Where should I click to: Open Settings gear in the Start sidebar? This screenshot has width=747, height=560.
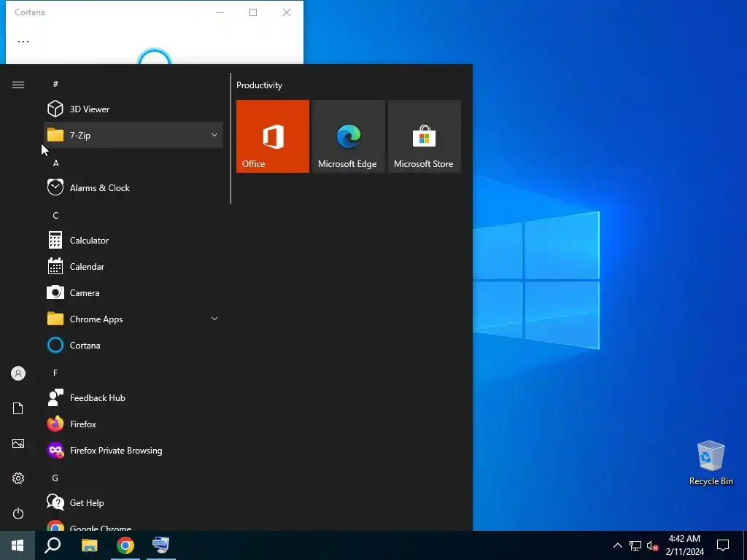tap(18, 478)
